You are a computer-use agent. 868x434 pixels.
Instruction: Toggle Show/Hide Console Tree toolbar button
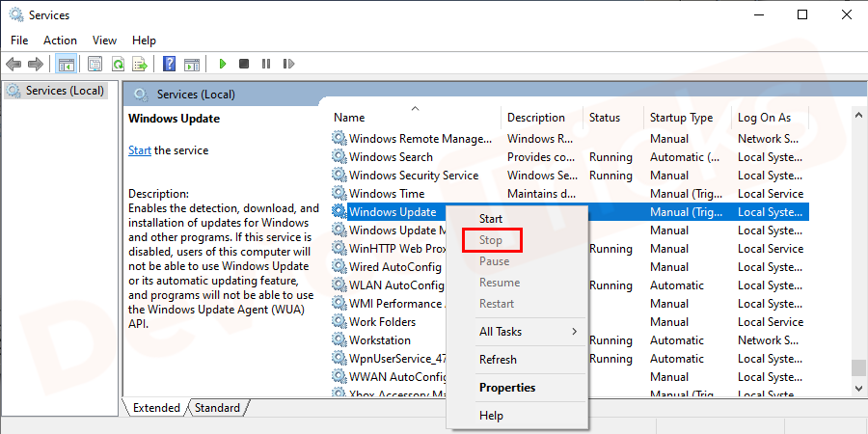pyautogui.click(x=67, y=64)
